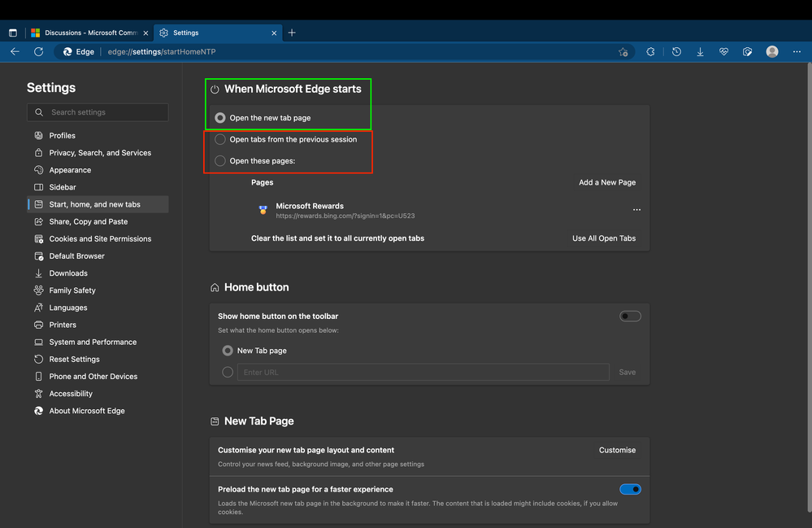
Task: Close the Discussions - Microsoft Community tab
Action: [x=145, y=33]
